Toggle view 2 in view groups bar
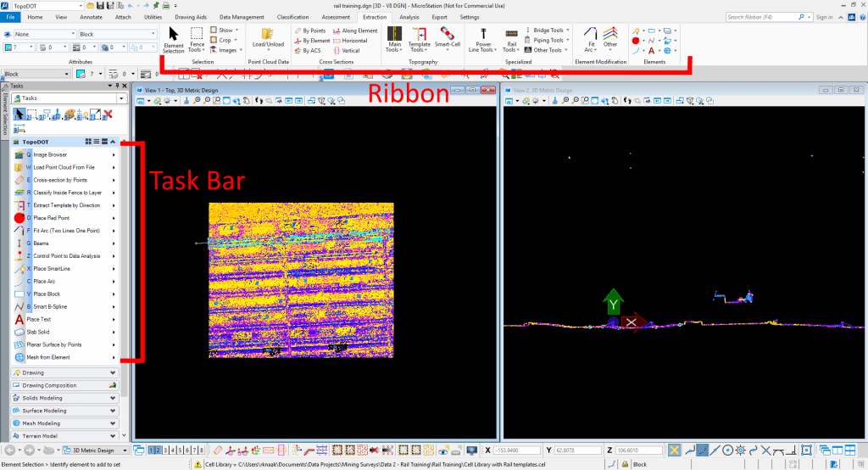This screenshot has width=868, height=470. [x=159, y=450]
